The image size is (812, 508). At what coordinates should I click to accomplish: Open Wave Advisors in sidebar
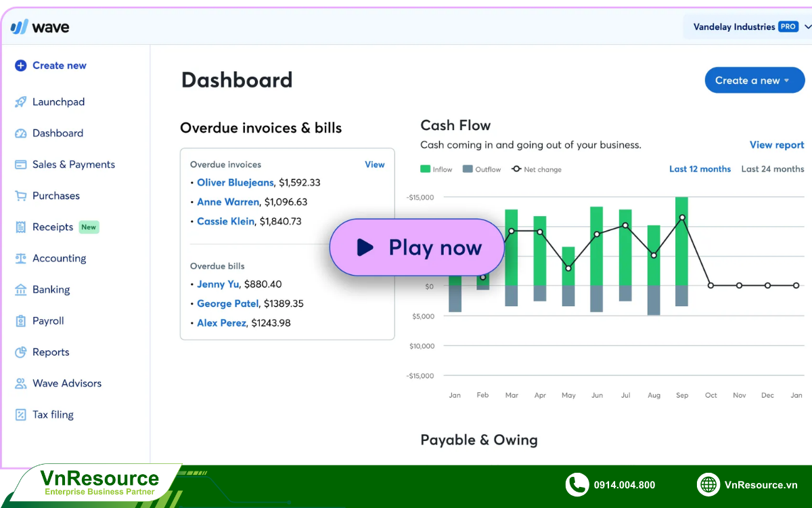click(66, 383)
